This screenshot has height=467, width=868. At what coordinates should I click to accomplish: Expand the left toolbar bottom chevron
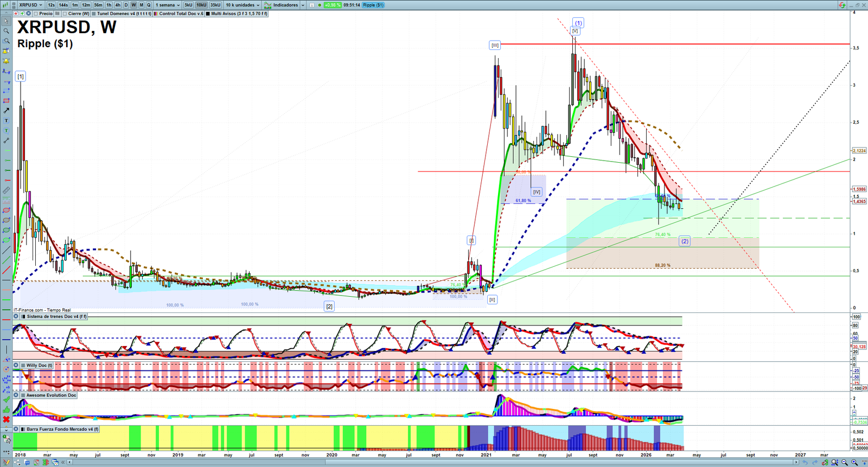click(x=7, y=430)
